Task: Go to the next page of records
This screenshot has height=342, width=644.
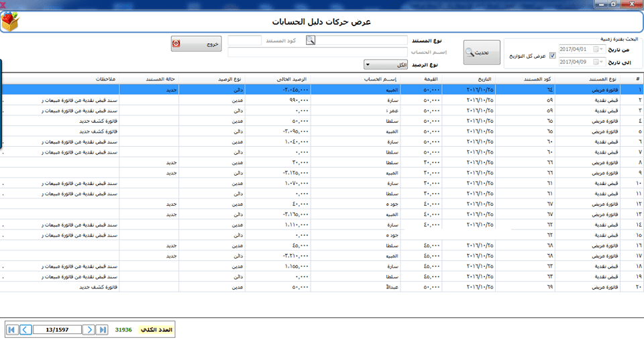Action: click(x=89, y=329)
